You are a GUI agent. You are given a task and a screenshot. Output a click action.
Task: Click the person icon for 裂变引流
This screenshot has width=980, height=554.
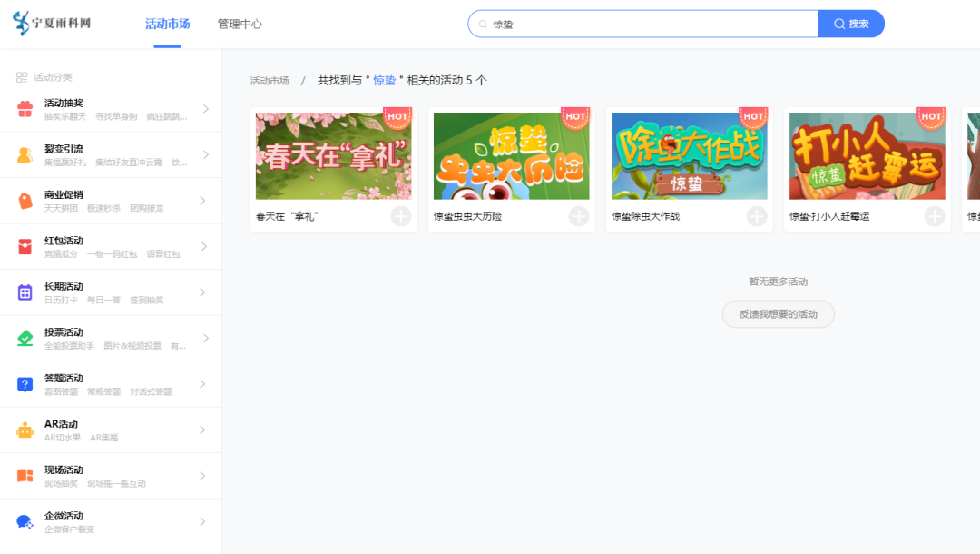tap(25, 155)
